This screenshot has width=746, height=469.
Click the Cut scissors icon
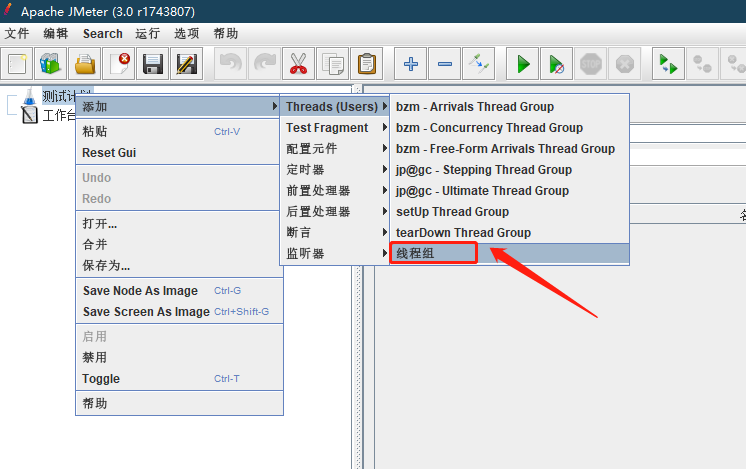pyautogui.click(x=298, y=63)
